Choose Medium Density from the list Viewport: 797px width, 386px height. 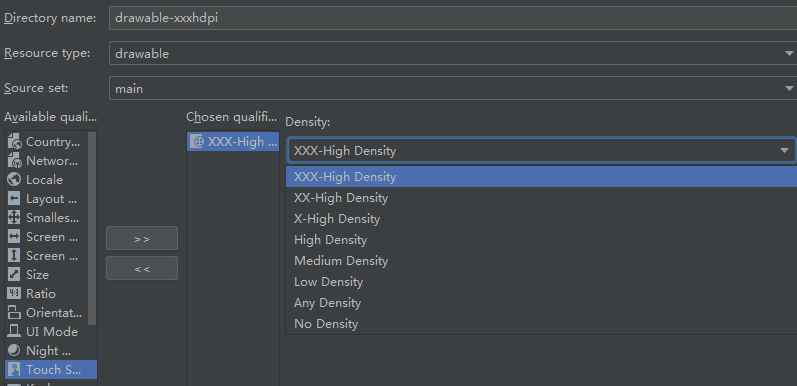click(541, 261)
